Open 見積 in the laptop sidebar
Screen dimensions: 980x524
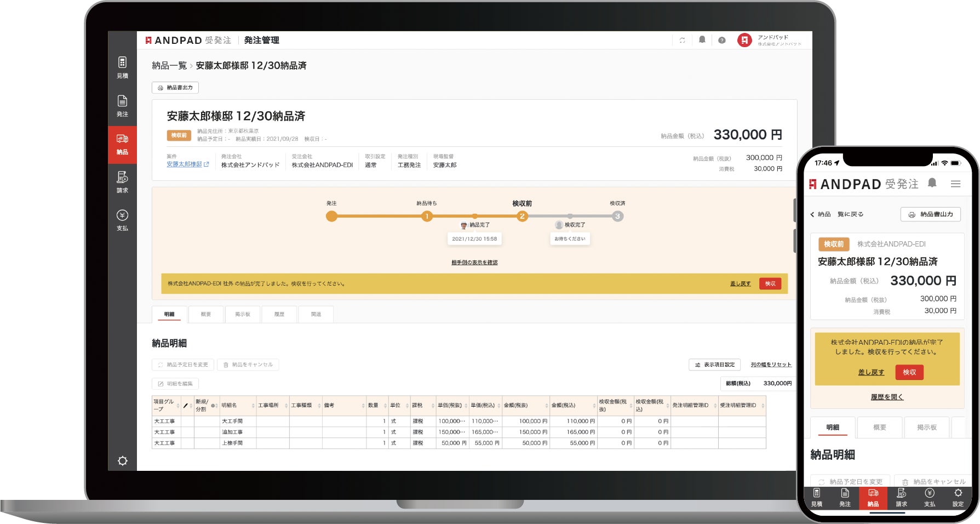pos(122,67)
